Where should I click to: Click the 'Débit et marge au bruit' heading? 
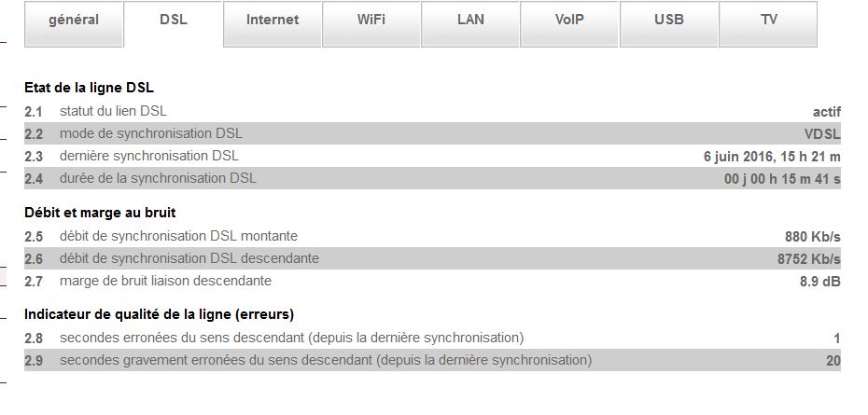coord(100,213)
